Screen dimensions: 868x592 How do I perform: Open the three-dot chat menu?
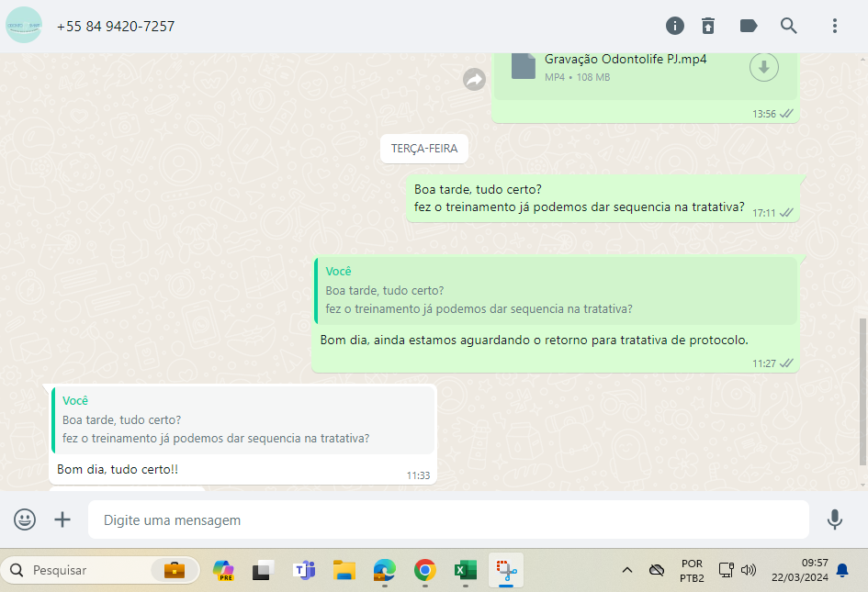[835, 26]
